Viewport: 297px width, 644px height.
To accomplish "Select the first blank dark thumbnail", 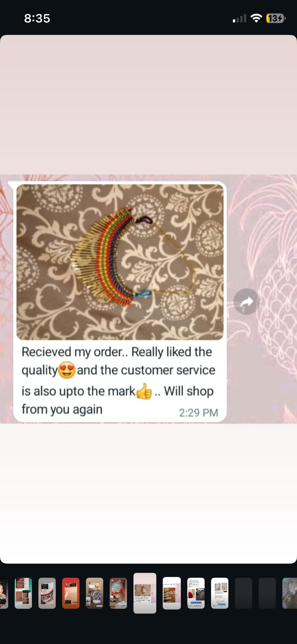I will pyautogui.click(x=243, y=593).
